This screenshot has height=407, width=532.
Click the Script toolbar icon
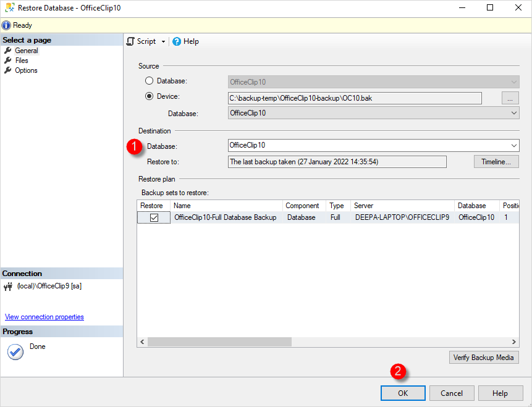point(130,41)
